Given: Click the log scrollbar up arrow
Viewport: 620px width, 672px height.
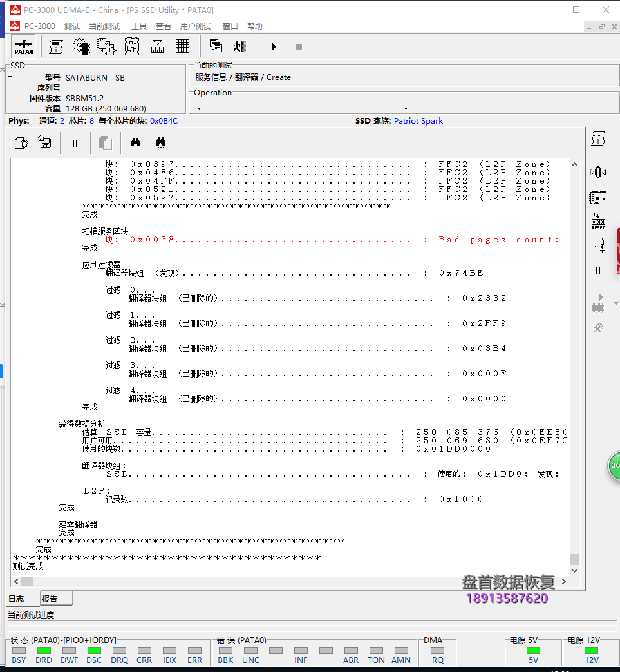Looking at the screenshot, I should (575, 164).
